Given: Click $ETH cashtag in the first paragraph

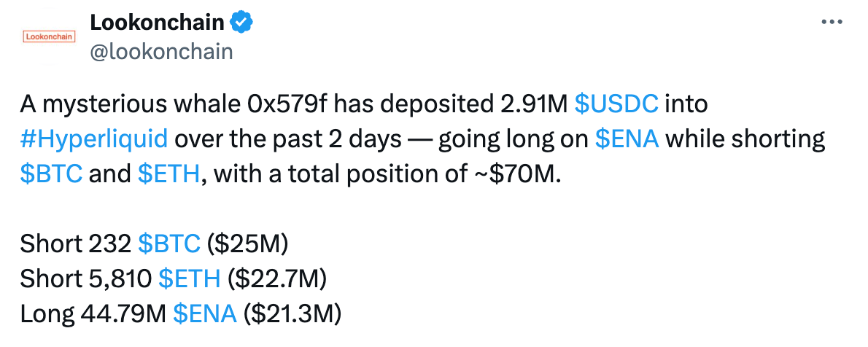Looking at the screenshot, I should [168, 173].
